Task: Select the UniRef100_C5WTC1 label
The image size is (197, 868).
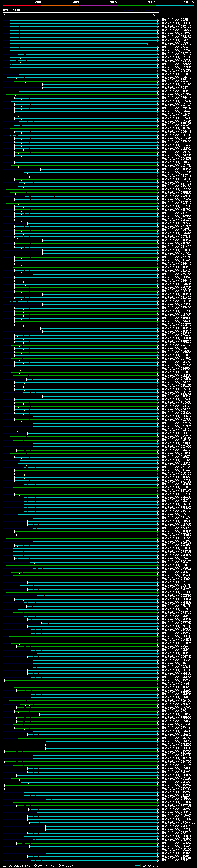Action: [176, 392]
